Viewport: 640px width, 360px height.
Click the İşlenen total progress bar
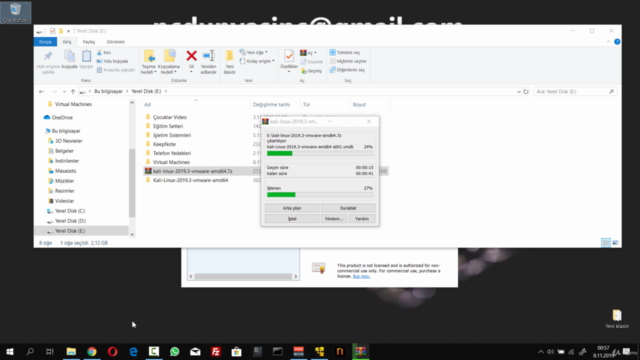[320, 195]
